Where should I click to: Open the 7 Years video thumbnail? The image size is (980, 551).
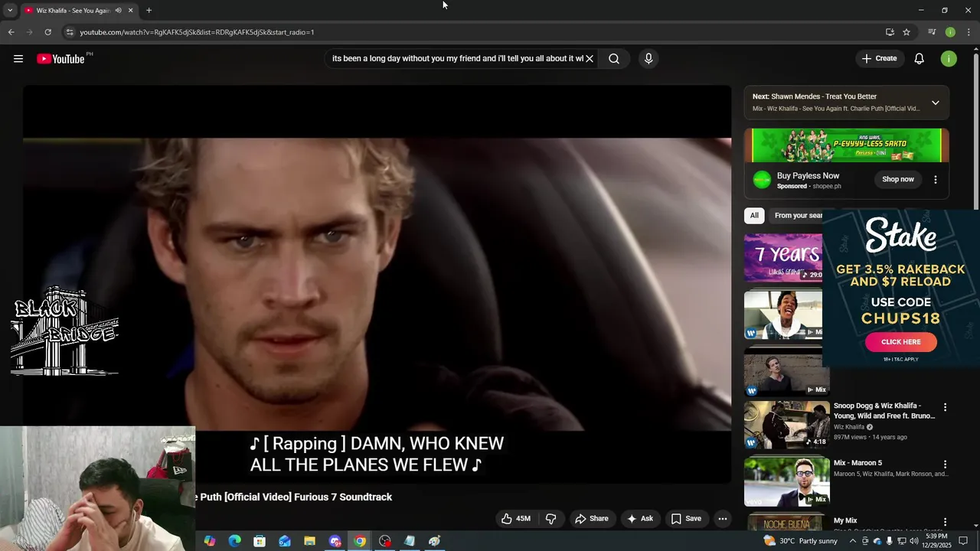783,258
